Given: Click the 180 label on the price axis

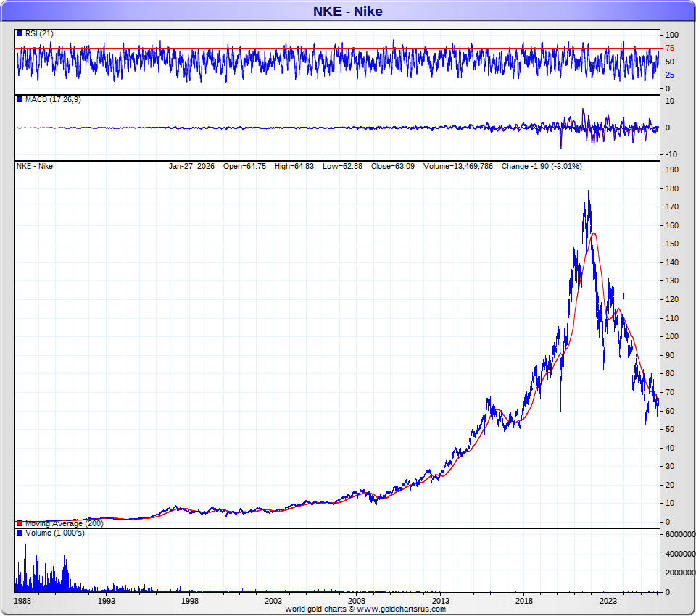Looking at the screenshot, I should tap(672, 188).
